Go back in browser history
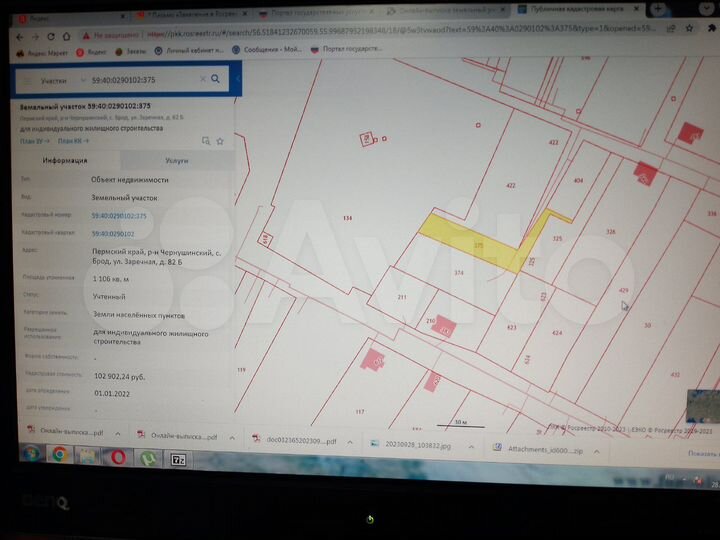The image size is (720, 540). click(x=20, y=37)
